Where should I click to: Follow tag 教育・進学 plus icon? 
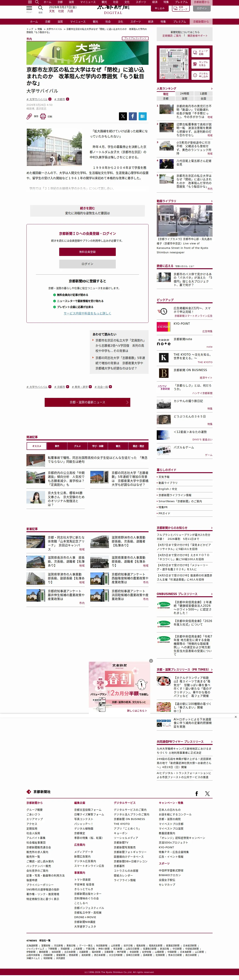click(x=90, y=387)
